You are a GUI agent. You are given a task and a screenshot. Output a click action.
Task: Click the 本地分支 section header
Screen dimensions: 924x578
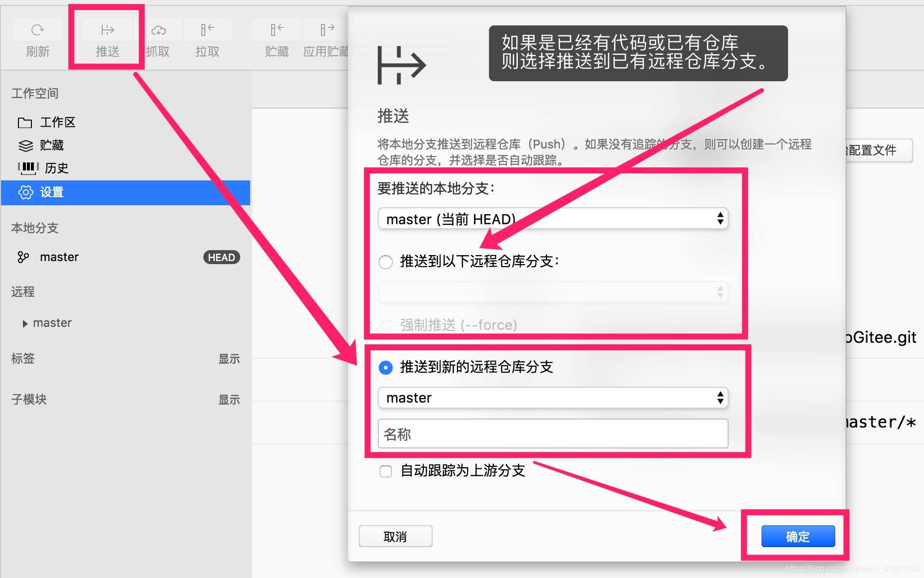[x=35, y=228]
